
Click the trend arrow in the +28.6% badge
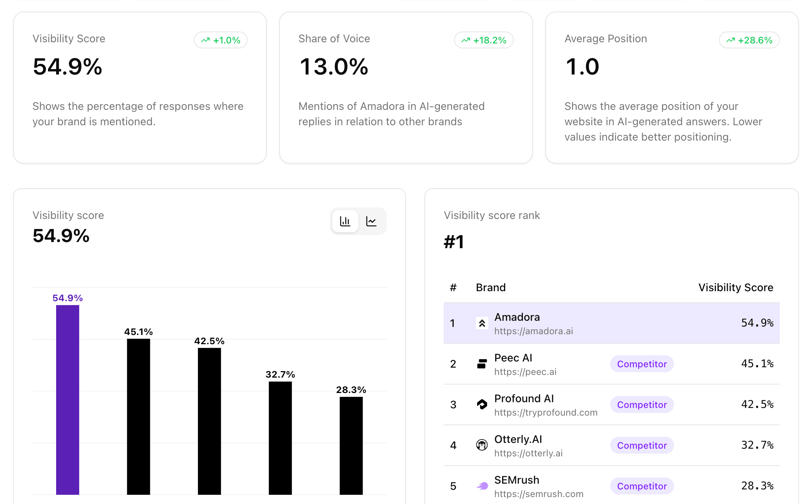(x=730, y=40)
